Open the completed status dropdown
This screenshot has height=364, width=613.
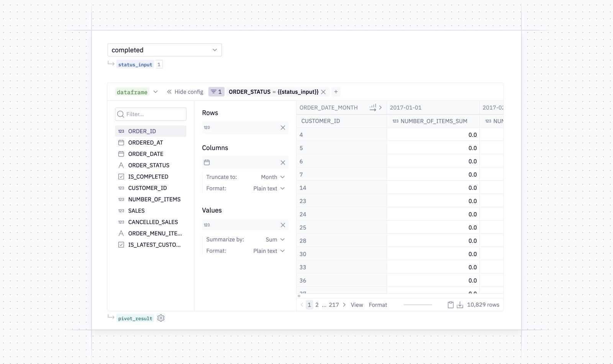point(164,50)
